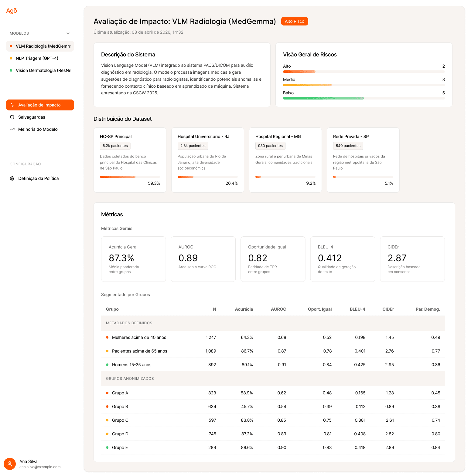Click the 2.95 CIDEr value cell
Viewport: 471px width, 476px height.
click(390, 365)
